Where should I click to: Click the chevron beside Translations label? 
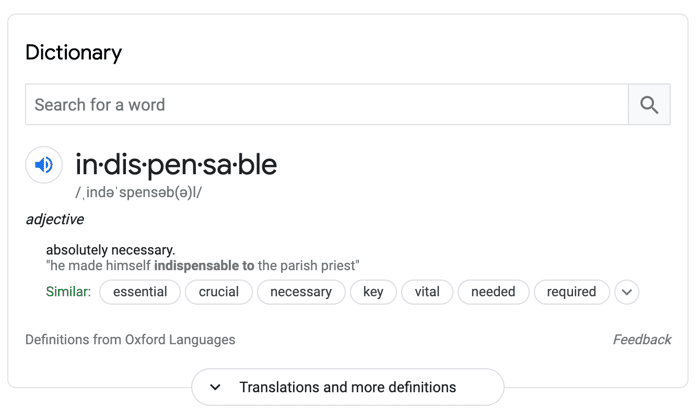pyautogui.click(x=215, y=387)
